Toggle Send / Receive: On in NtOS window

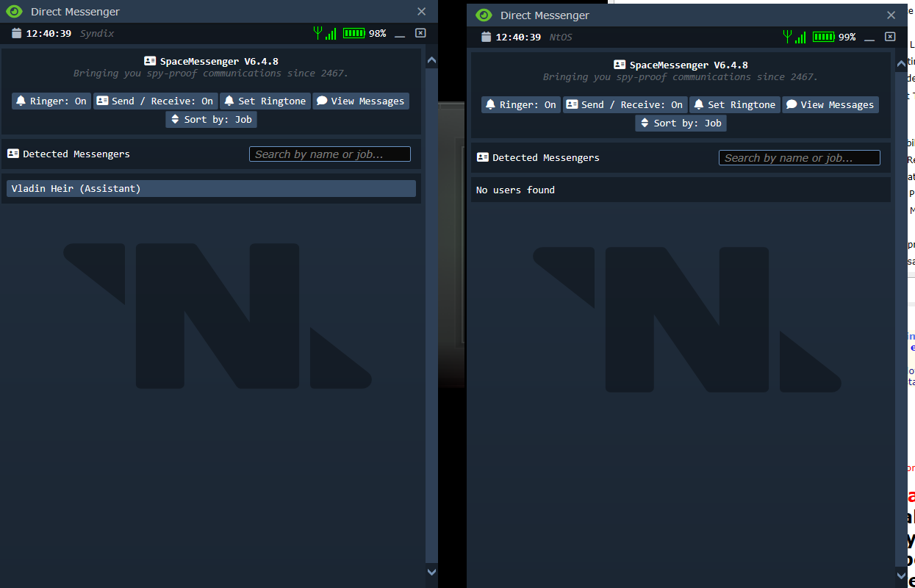pyautogui.click(x=625, y=105)
